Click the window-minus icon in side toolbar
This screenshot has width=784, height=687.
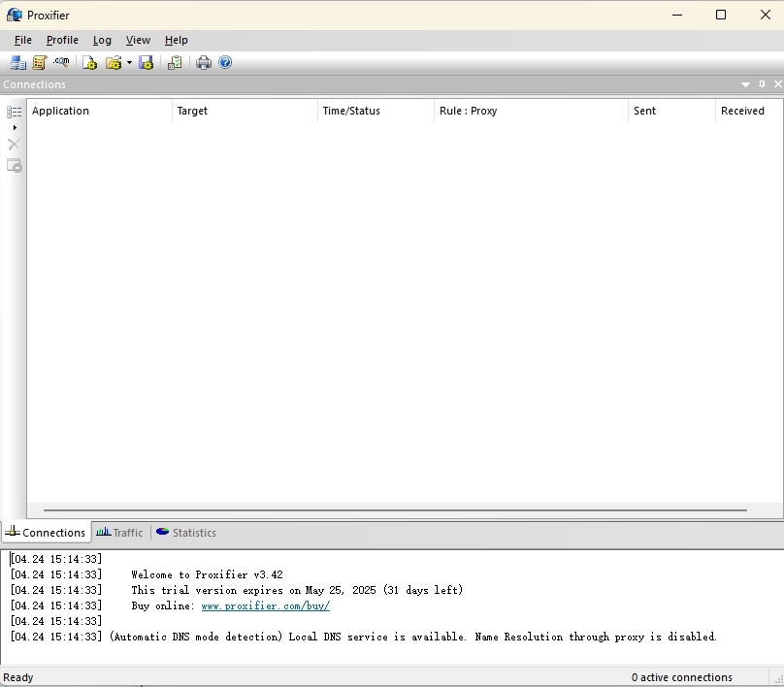tap(15, 166)
